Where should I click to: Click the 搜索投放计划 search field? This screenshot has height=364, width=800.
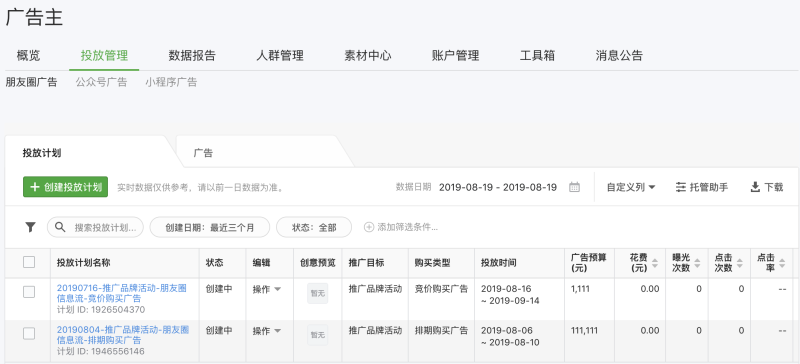95,227
